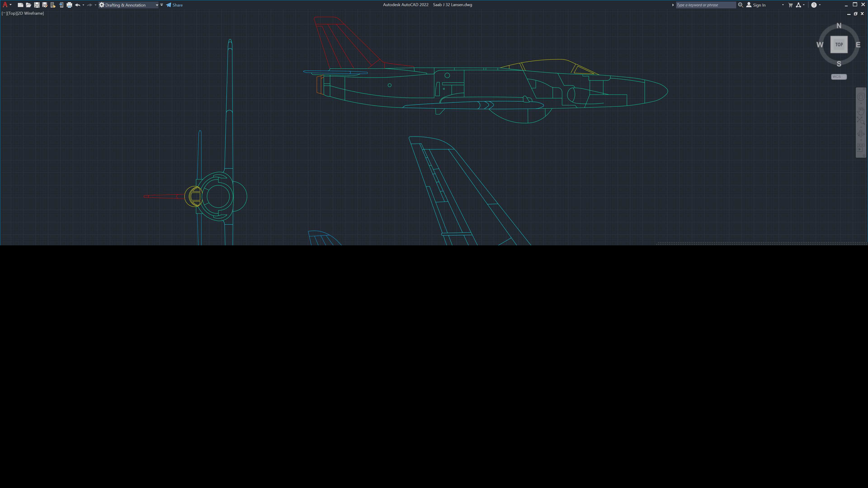Click the S compass direction on ViewCube

(839, 64)
